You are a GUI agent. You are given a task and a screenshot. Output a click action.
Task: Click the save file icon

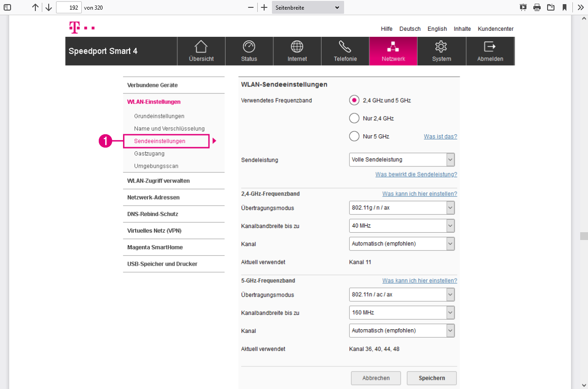[551, 7]
